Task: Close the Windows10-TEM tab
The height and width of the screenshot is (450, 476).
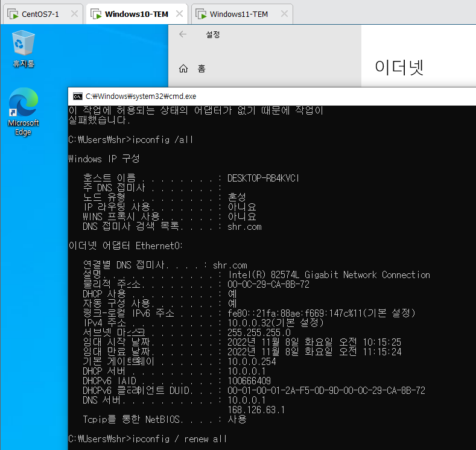Action: coord(179,14)
